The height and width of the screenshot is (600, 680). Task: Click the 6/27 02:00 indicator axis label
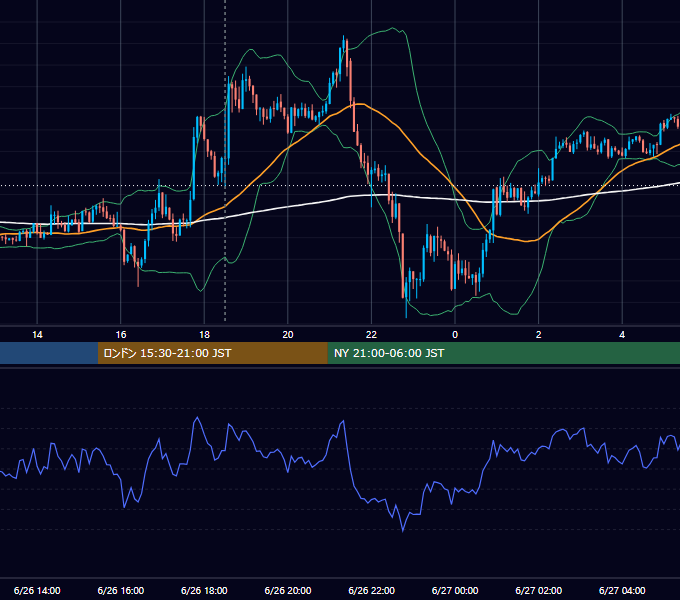point(539,590)
